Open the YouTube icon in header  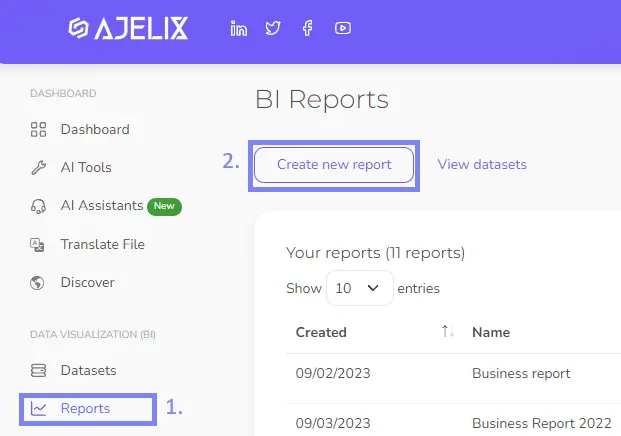[x=343, y=28]
